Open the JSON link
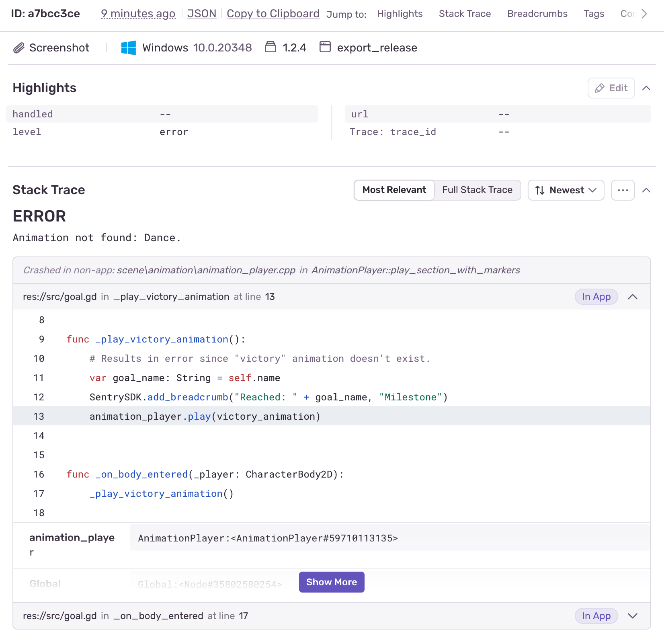 [x=202, y=14]
